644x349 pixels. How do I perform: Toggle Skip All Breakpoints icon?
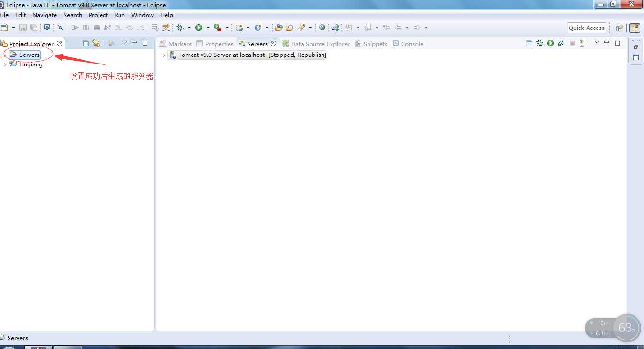[60, 28]
